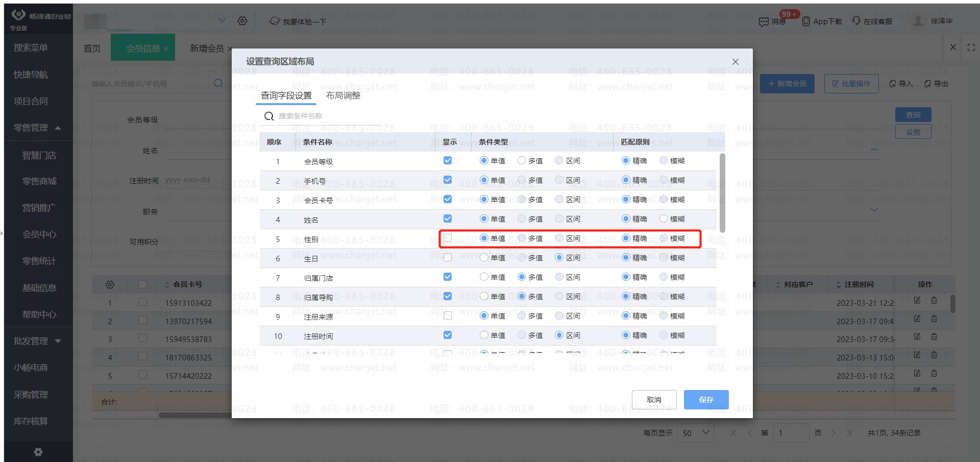Open 快捷导航 in the sidebar
Viewport: 980px width, 462px height.
click(31, 75)
